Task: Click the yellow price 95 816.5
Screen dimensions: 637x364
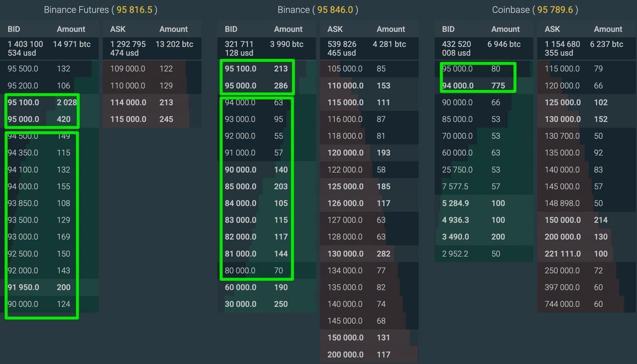Action: pos(131,9)
